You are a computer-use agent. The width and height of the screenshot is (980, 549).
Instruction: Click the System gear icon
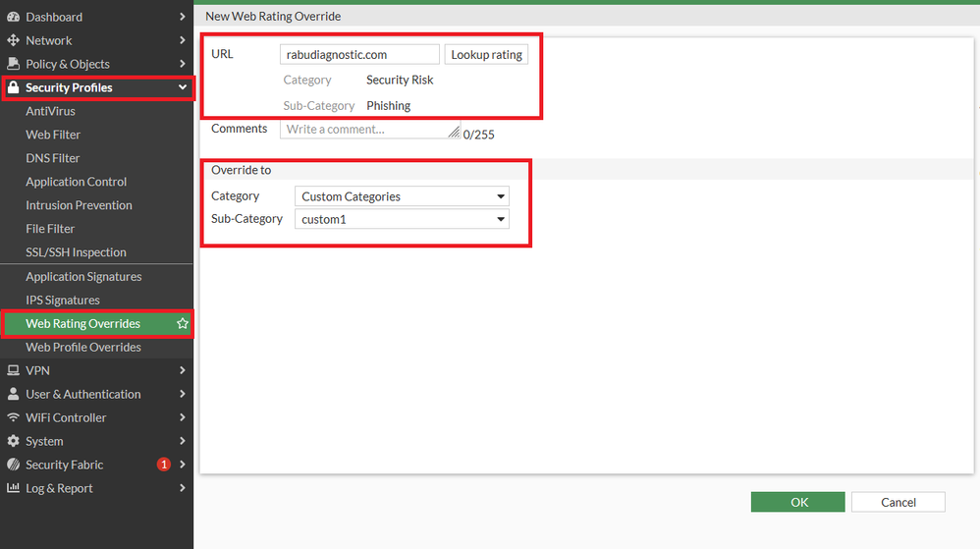13,441
